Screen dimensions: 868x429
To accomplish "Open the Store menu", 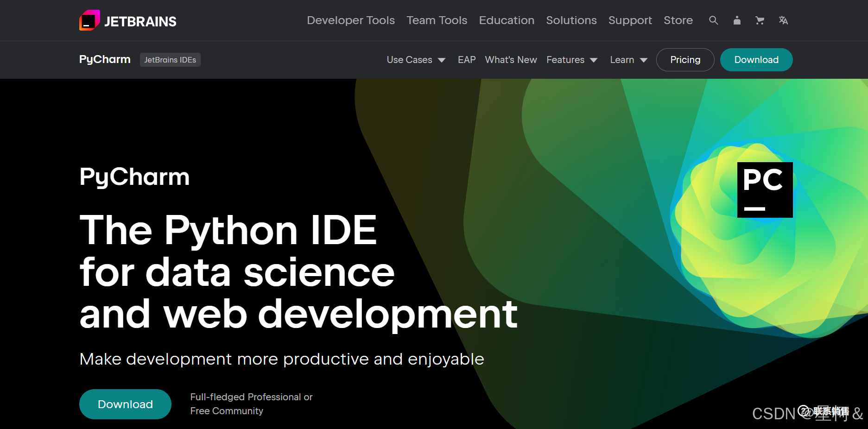I will [x=678, y=20].
